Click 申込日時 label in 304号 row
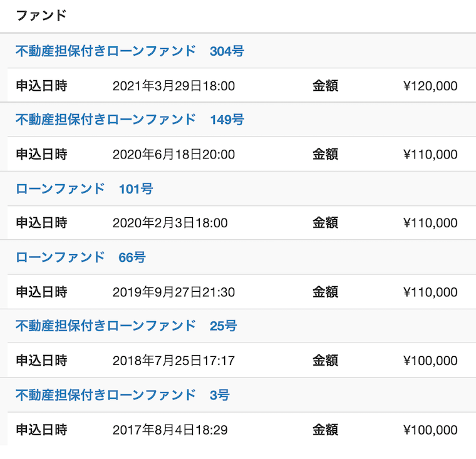Image resolution: width=476 pixels, height=459 pixels. tap(41, 86)
